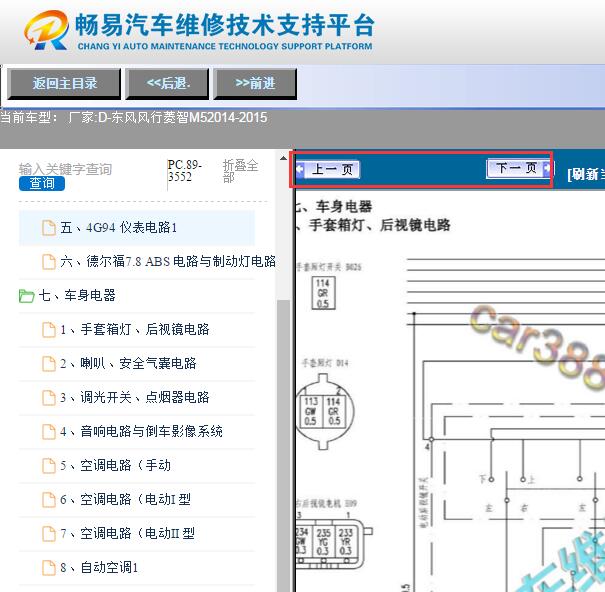Click the document icon beside 六、德尔福7.8 ABS电路

[49, 261]
